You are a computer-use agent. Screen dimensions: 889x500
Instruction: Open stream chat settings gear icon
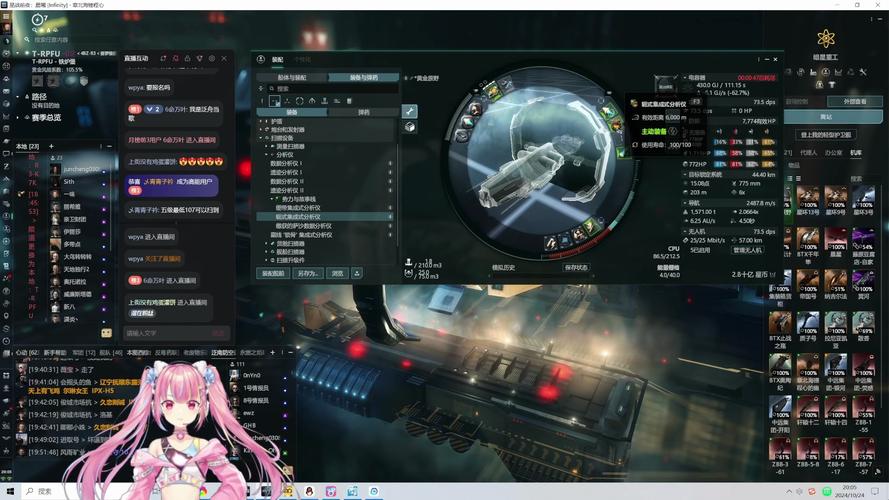212,58
